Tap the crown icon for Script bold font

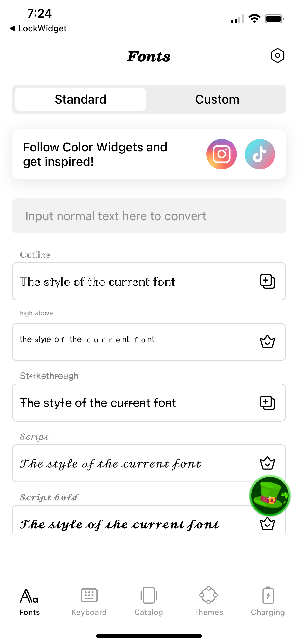tap(267, 524)
